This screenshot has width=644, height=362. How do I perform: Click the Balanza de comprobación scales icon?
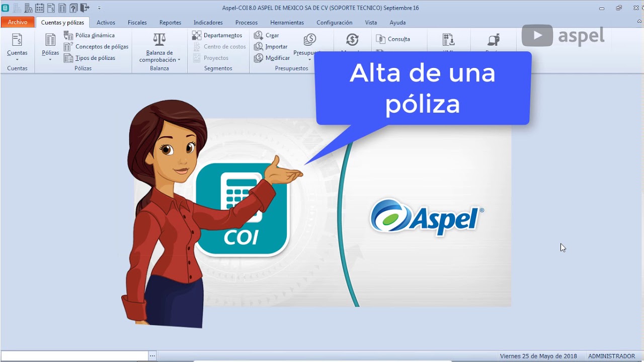(159, 39)
